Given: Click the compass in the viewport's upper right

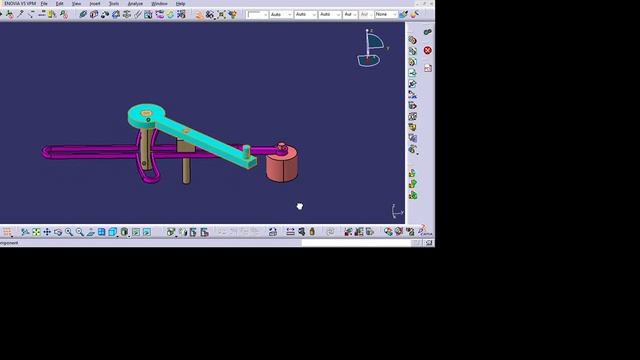Looking at the screenshot, I should 371,48.
